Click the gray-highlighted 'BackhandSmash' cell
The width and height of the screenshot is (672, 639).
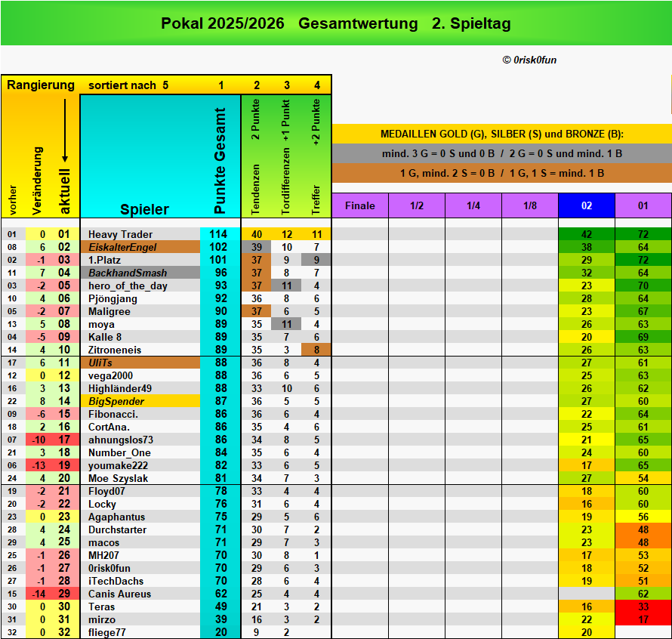coord(125,273)
